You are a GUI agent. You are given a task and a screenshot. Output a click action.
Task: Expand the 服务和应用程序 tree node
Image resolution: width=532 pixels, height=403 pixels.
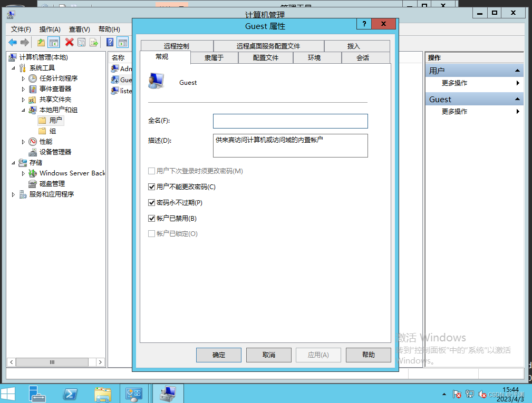13,194
